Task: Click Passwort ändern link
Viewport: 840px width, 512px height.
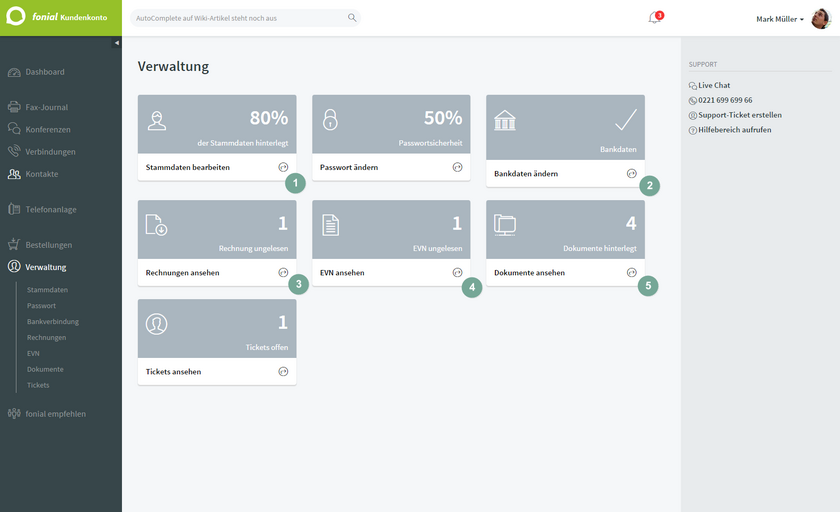Action: 349,167
